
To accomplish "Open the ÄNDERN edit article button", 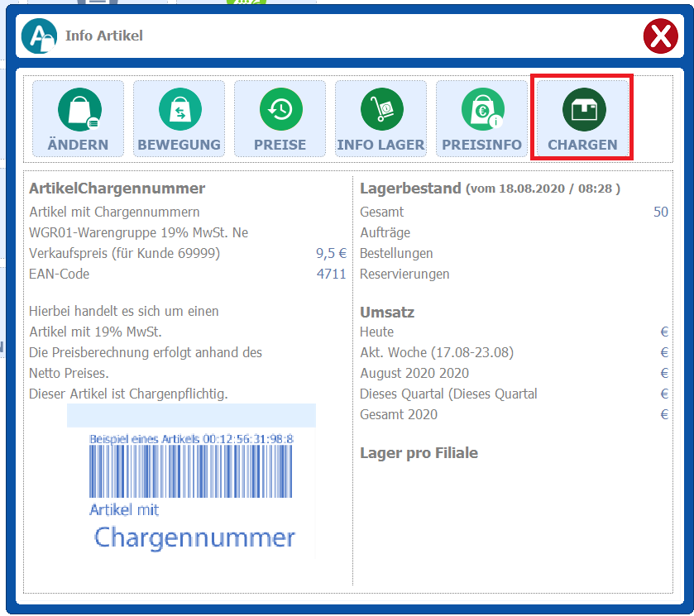I will (x=78, y=118).
